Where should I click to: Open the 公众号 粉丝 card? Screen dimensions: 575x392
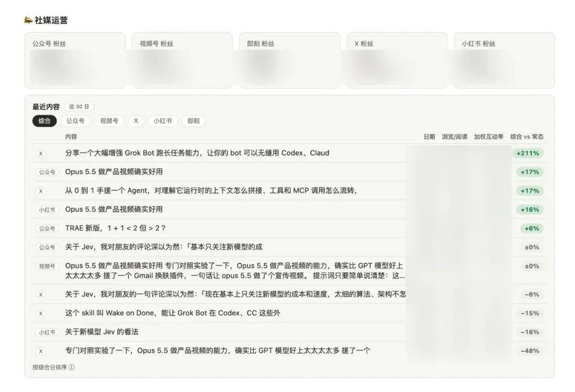pyautogui.click(x=75, y=61)
